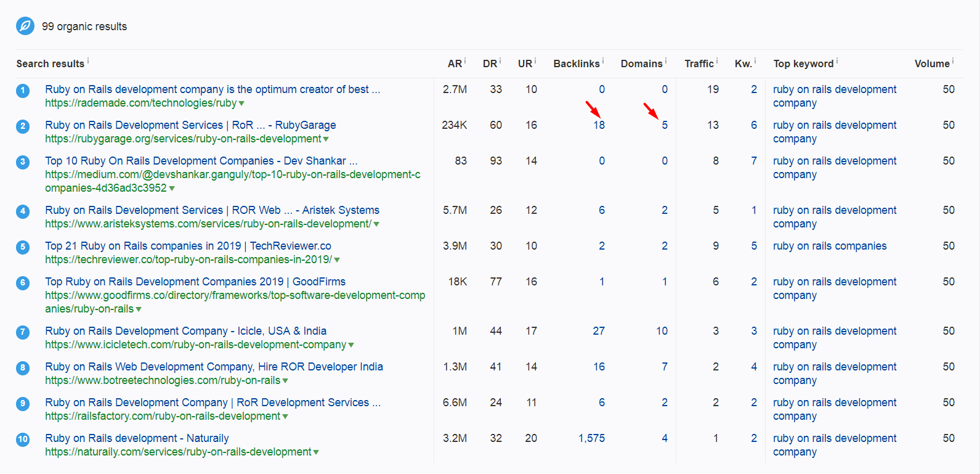The width and height of the screenshot is (980, 474).
Task: Expand the techreviewer.co URL dropdown arrow
Action: pyautogui.click(x=337, y=260)
